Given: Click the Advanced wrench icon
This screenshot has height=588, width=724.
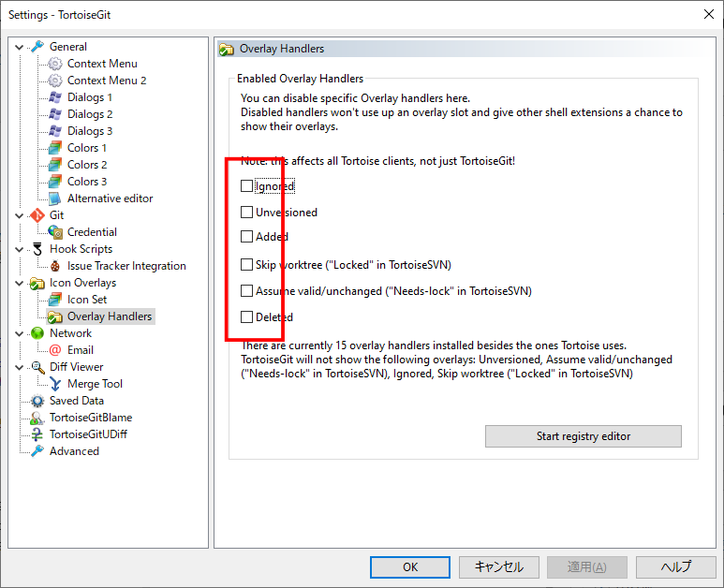Looking at the screenshot, I should 37,451.
